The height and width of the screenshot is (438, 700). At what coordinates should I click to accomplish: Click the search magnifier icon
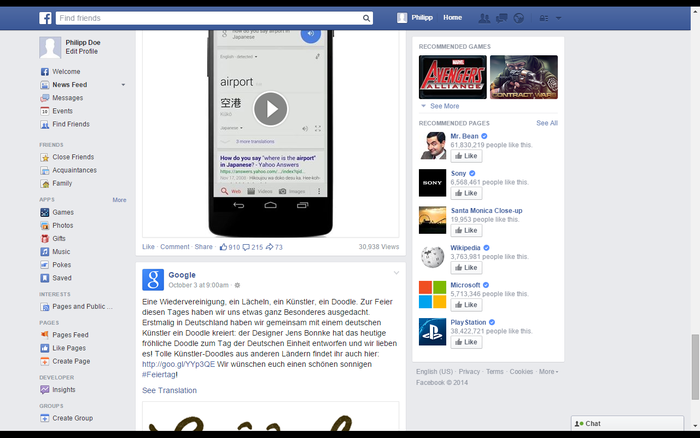click(366, 18)
